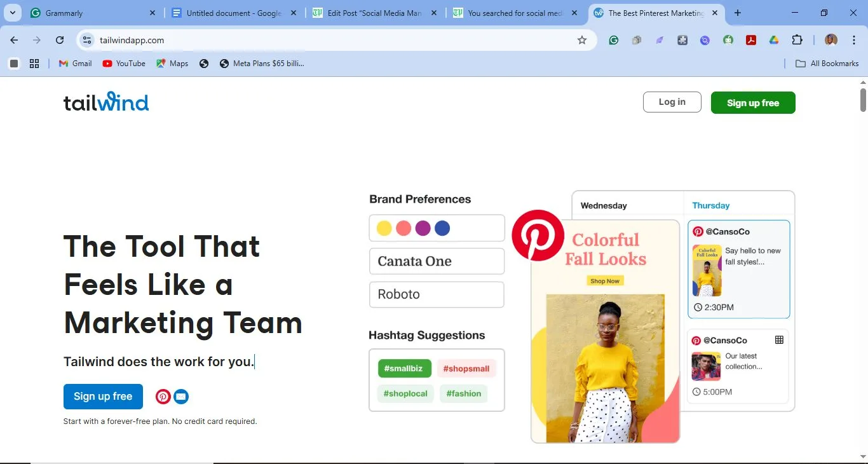Click the gray jigsaw-tile extension icon

[x=682, y=40]
